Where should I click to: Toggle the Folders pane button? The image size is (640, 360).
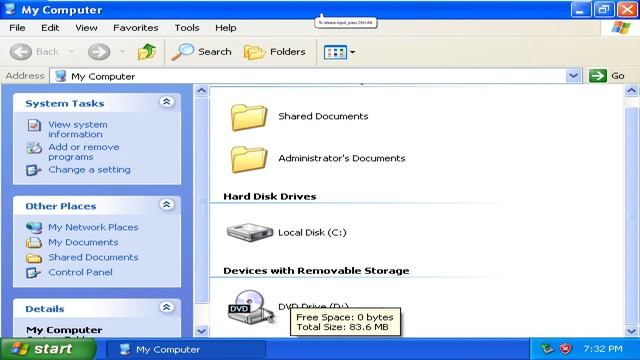pos(275,52)
